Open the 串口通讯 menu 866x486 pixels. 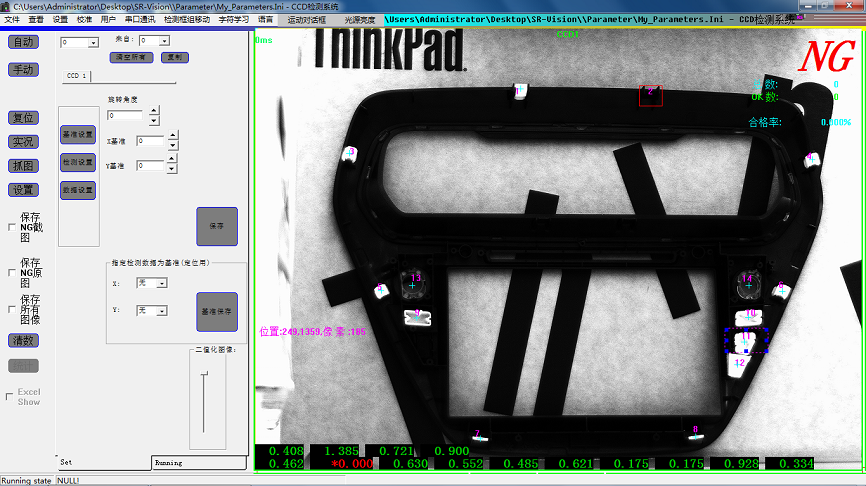[140, 19]
